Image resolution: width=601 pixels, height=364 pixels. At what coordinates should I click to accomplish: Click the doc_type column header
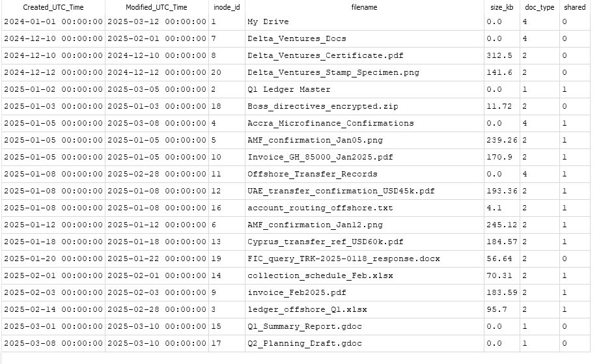[540, 7]
